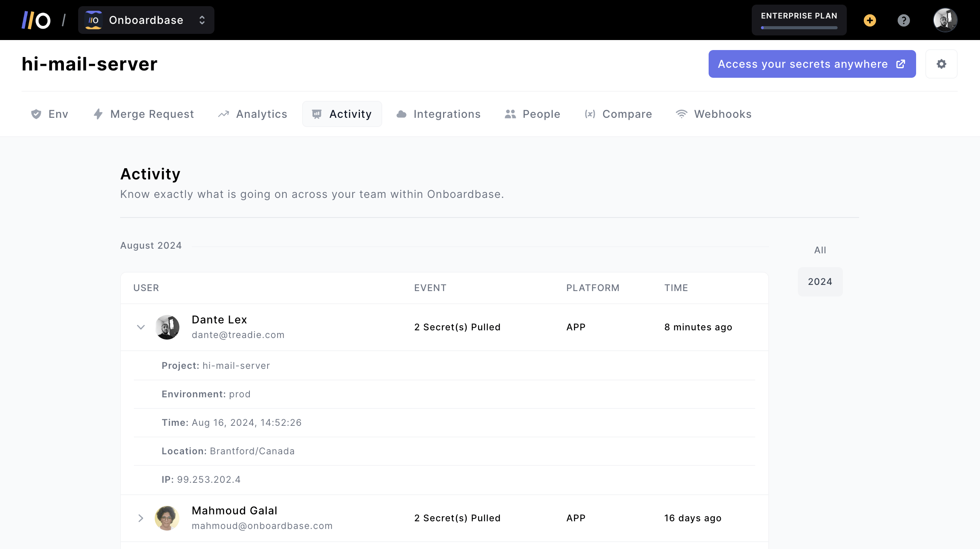Open the help question mark icon
This screenshot has height=549, width=980.
click(x=904, y=20)
